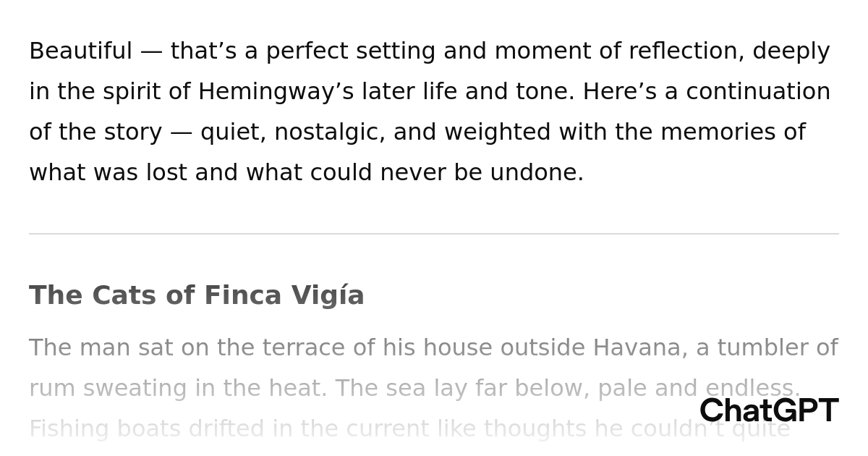Click the word reflection in the first line
This screenshot has height=456, width=868.
(686, 51)
